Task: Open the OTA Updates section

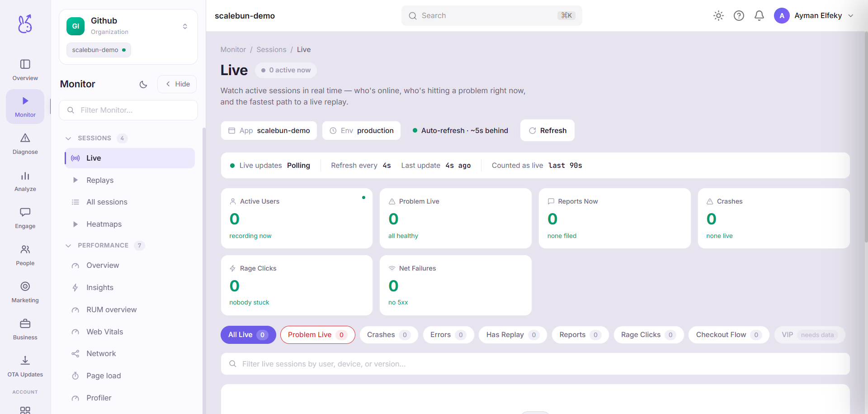Action: (25, 366)
